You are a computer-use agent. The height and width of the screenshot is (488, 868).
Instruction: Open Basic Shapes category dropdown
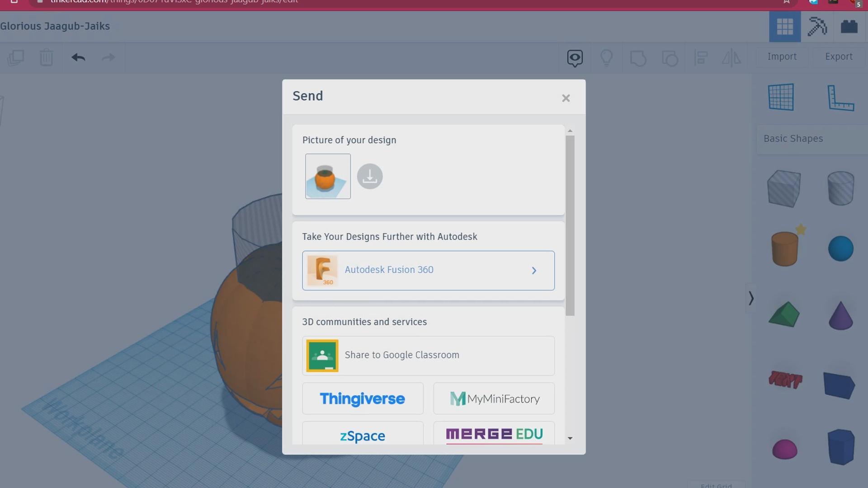click(811, 139)
